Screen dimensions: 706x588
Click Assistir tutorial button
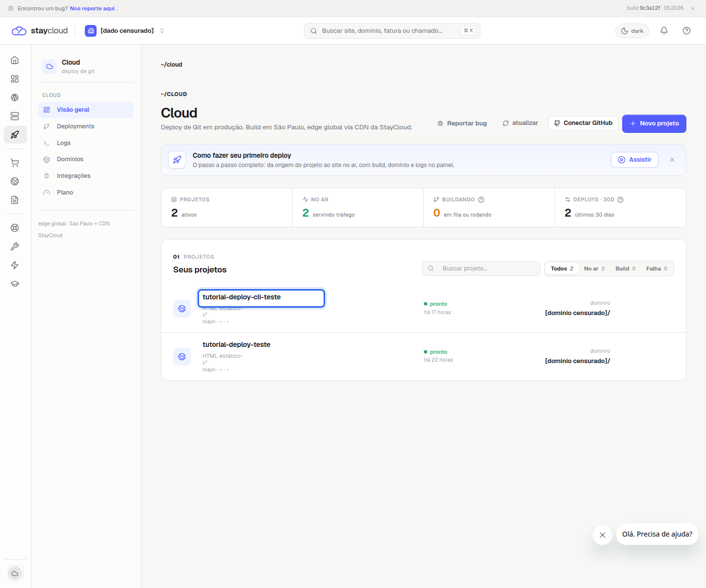pos(634,160)
